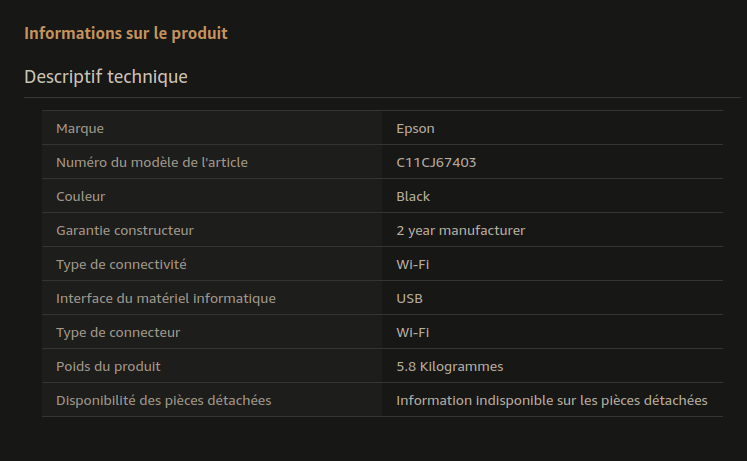Click the 'Poids du produit' label
The height and width of the screenshot is (461, 747).
click(108, 367)
